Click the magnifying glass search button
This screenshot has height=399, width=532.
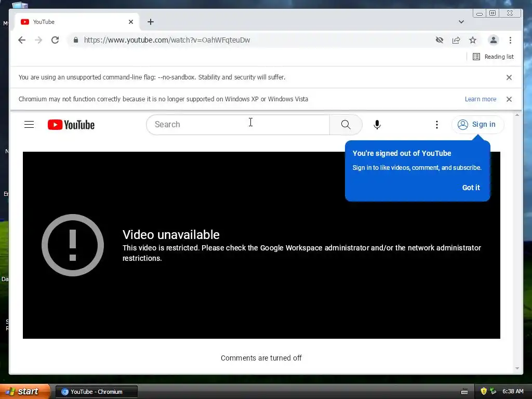(x=345, y=125)
